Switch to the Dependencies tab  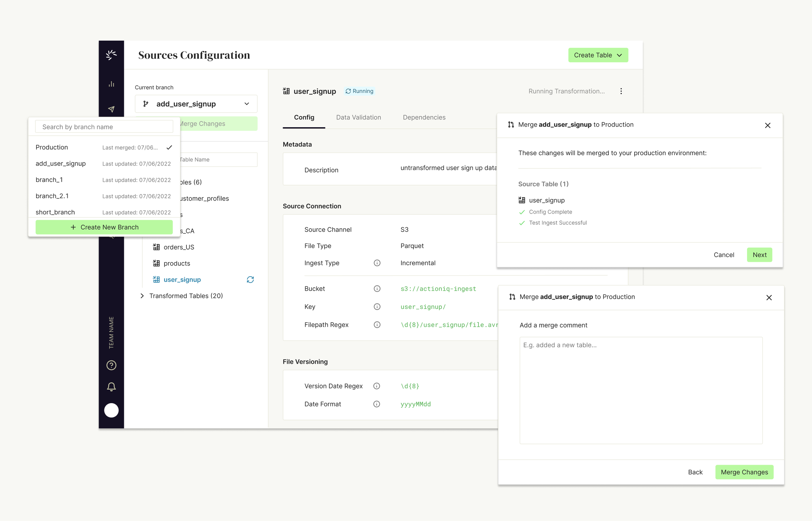[424, 118]
